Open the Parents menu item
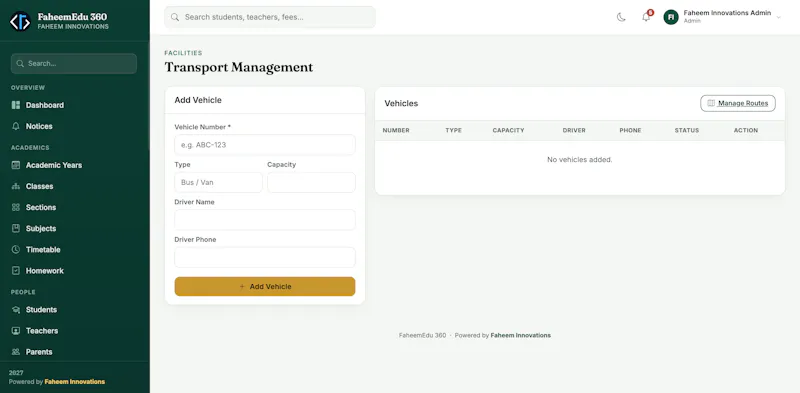 coord(74,352)
